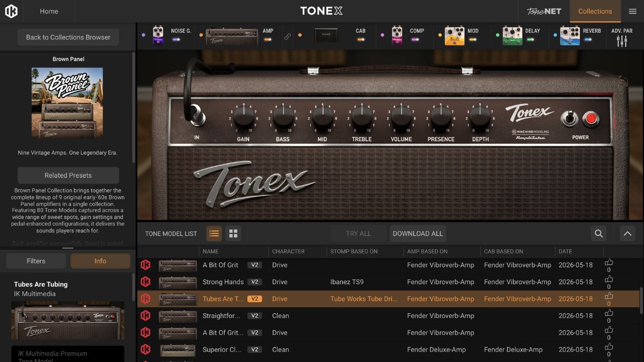This screenshot has width=644, height=362.
Task: Select the Delay pedal icon
Action: click(x=513, y=36)
